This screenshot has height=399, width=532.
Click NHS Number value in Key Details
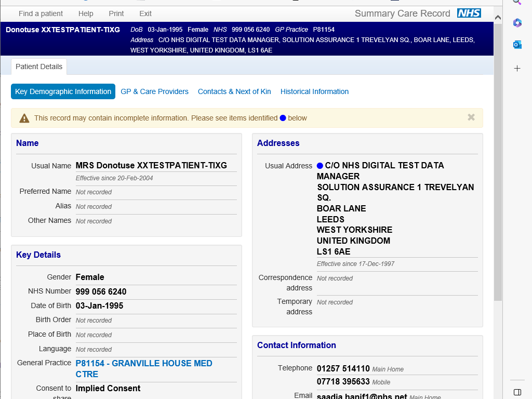pyautogui.click(x=101, y=291)
